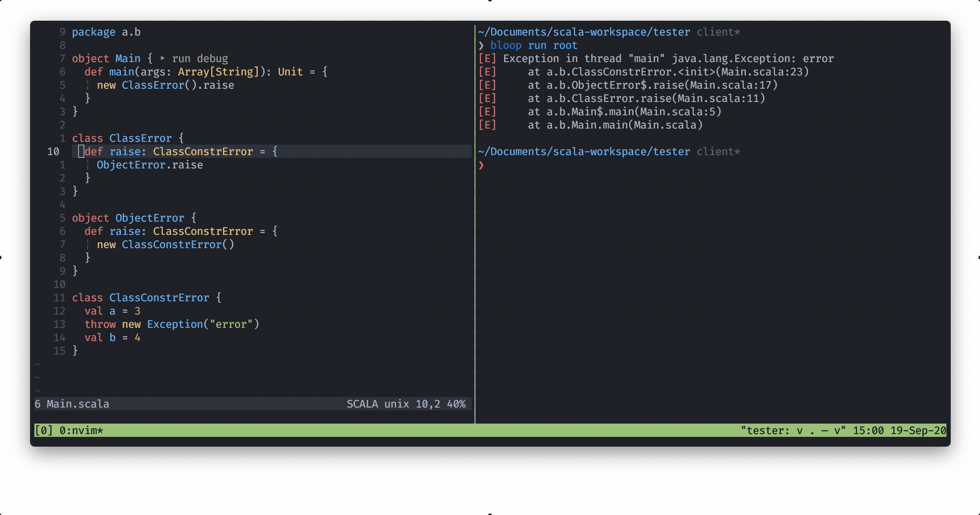This screenshot has height=515, width=980.
Task: Click the Main.scala:5 stack trace location
Action: 677,112
